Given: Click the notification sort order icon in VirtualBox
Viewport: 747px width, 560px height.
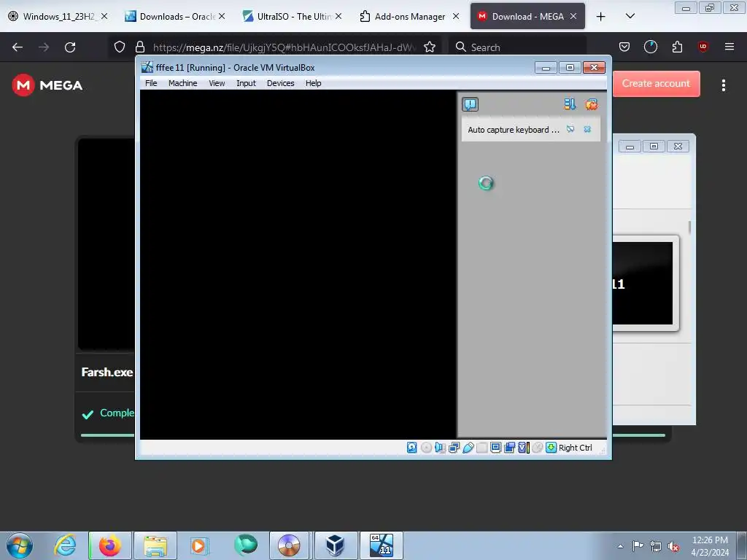Looking at the screenshot, I should coord(569,104).
